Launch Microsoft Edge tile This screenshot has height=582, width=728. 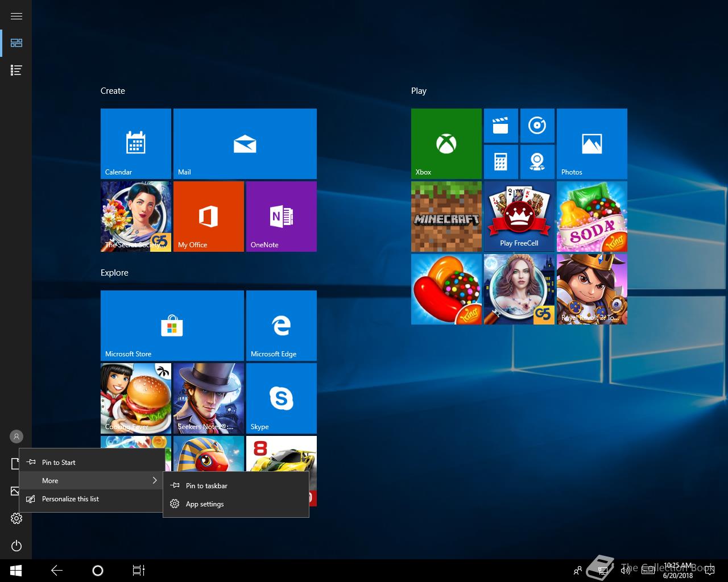click(x=282, y=326)
